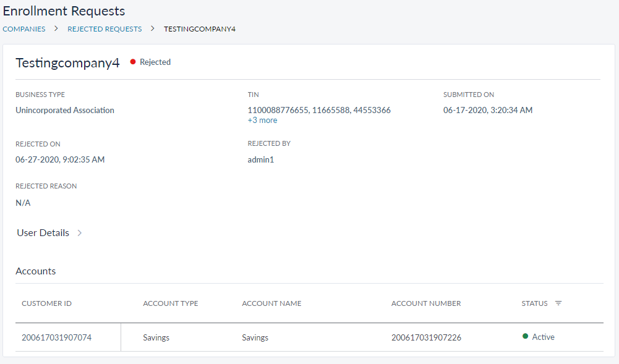The width and height of the screenshot is (619, 364).
Task: Click the chevron separator after REJECTED REQUESTS
Action: (153, 29)
